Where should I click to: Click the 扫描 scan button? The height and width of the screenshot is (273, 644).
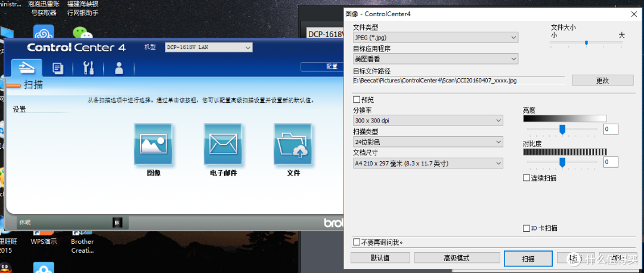pyautogui.click(x=528, y=258)
